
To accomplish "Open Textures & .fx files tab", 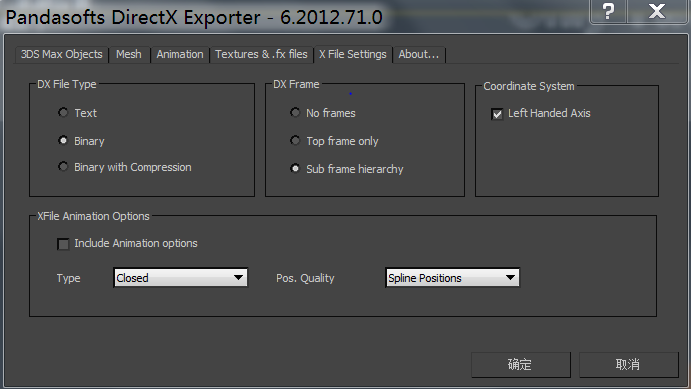I will (x=261, y=54).
